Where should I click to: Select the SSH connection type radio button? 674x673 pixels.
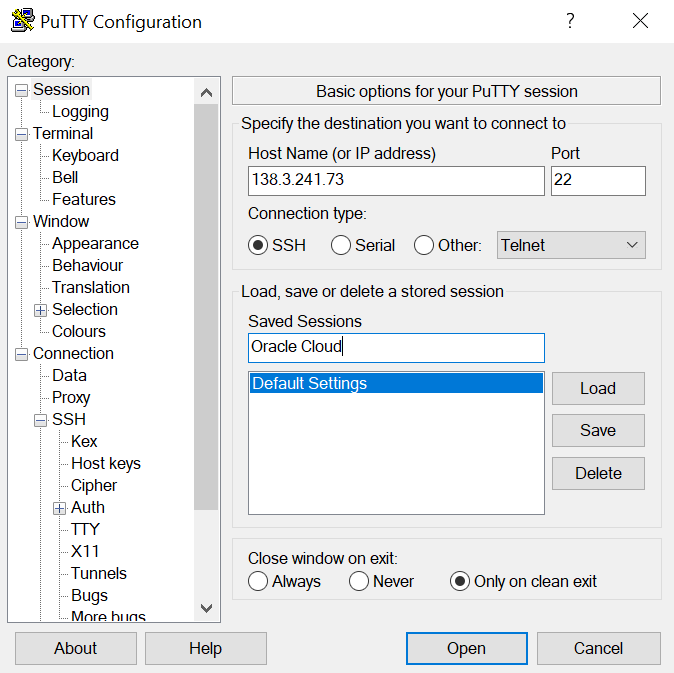(x=258, y=245)
